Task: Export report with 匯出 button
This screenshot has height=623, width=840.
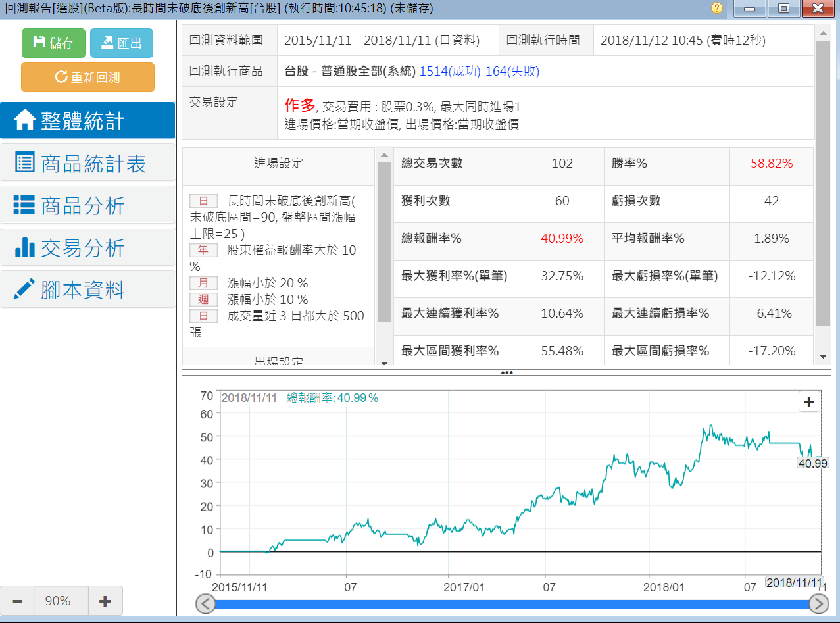Action: point(121,43)
